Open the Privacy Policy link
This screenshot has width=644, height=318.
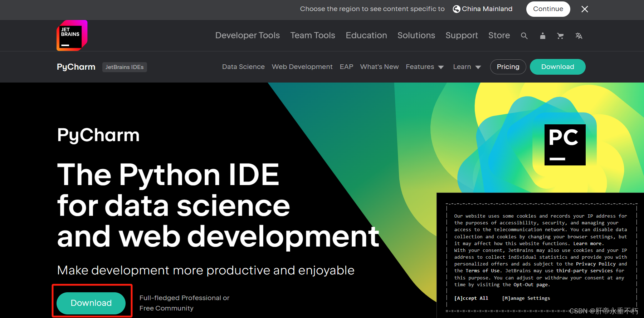tap(596, 264)
